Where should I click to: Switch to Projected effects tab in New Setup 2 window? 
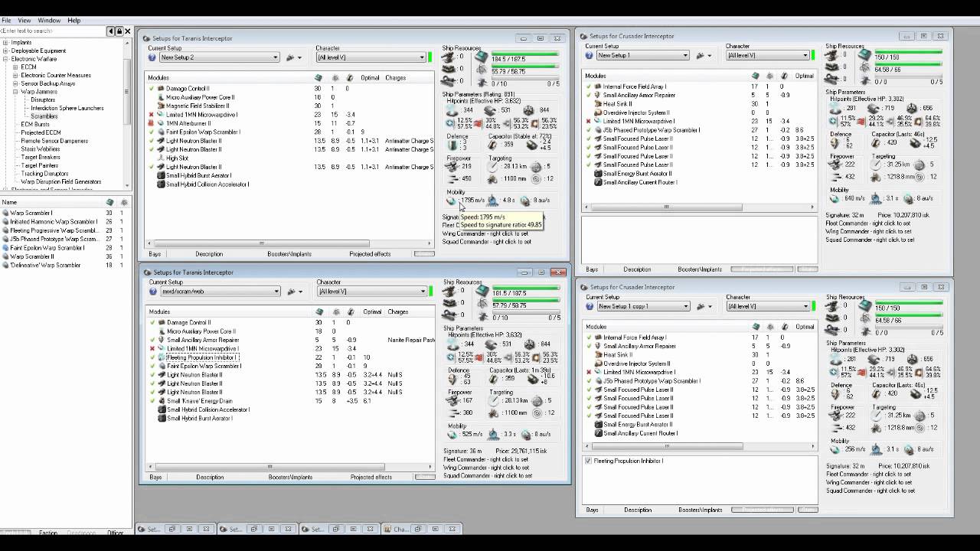370,254
